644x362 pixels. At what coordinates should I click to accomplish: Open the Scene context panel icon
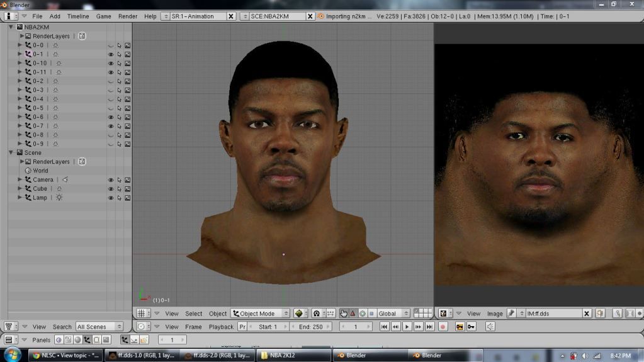pyautogui.click(x=106, y=340)
